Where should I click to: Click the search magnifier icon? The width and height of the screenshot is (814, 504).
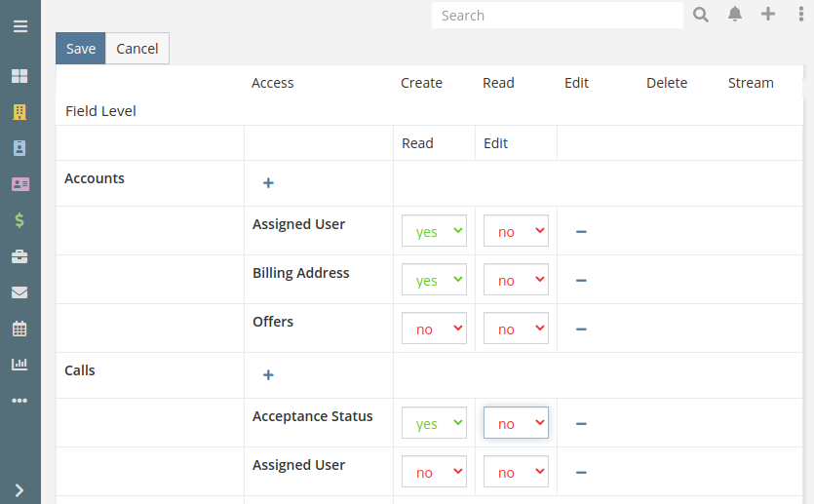(x=701, y=15)
